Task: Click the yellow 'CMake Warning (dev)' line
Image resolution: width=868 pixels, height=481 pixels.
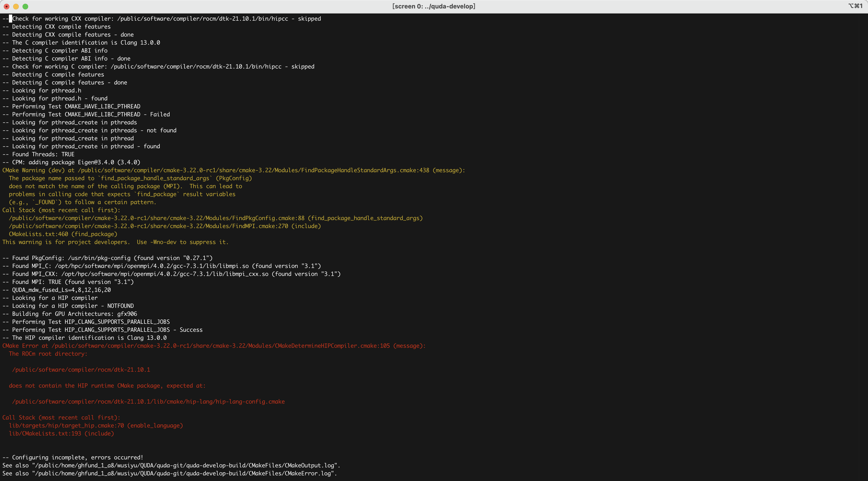Action: pyautogui.click(x=233, y=170)
